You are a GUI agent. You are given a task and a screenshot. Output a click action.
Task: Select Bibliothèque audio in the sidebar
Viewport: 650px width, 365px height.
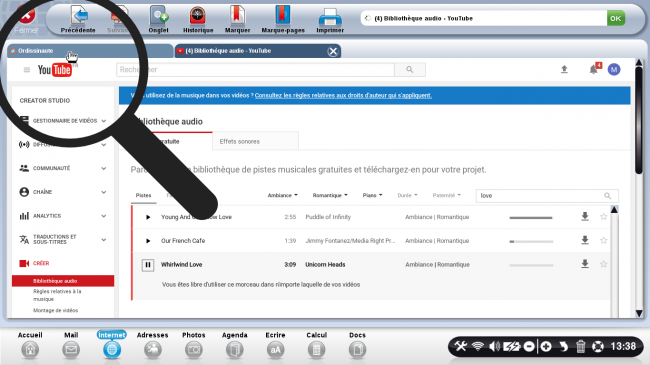pos(63,281)
